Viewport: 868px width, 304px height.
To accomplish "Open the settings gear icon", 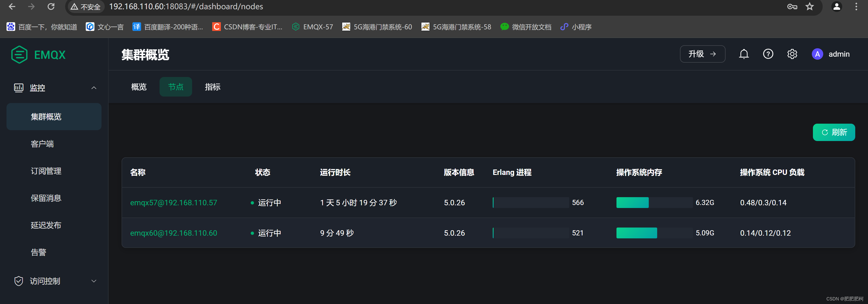I will [792, 54].
